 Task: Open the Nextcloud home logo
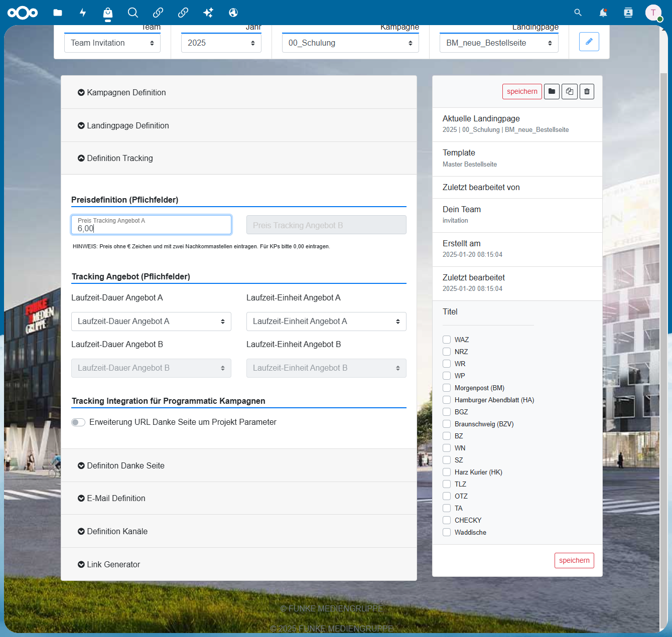23,13
